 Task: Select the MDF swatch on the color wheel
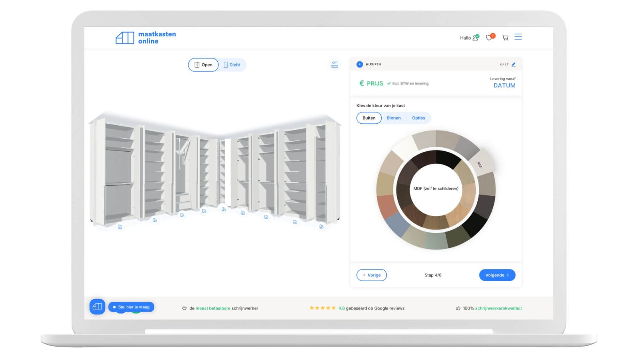pyautogui.click(x=480, y=164)
